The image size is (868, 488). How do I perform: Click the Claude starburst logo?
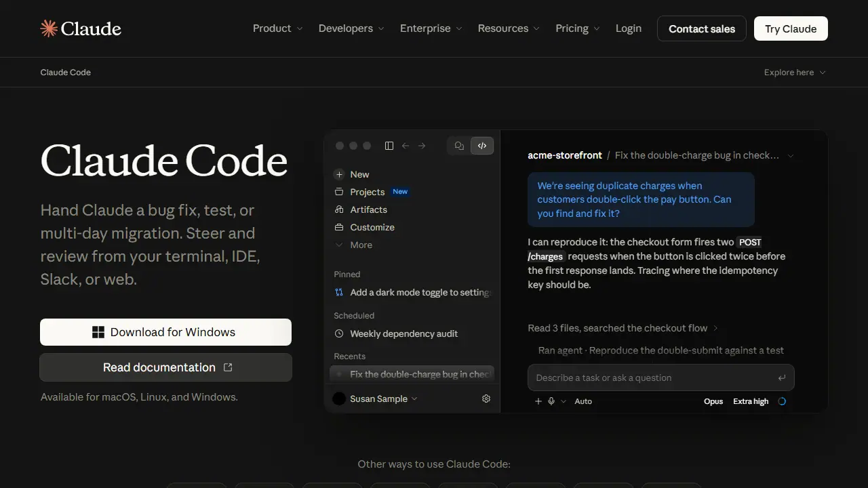coord(49,28)
